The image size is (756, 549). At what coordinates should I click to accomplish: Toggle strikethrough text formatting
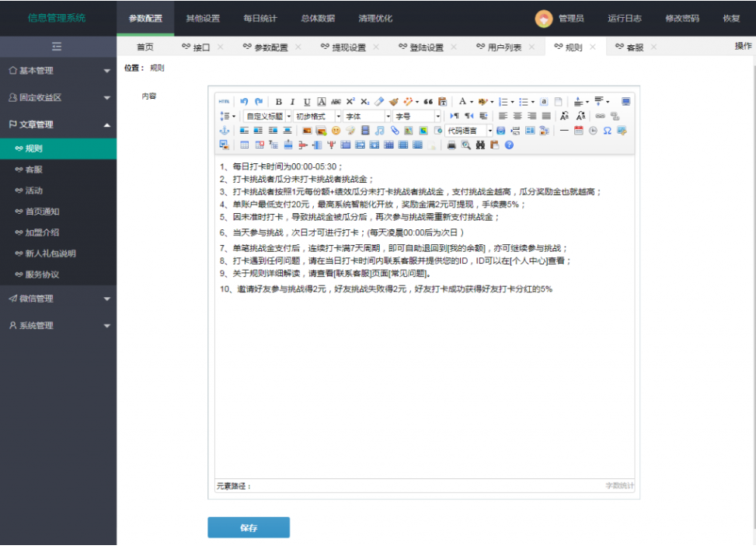[x=336, y=102]
